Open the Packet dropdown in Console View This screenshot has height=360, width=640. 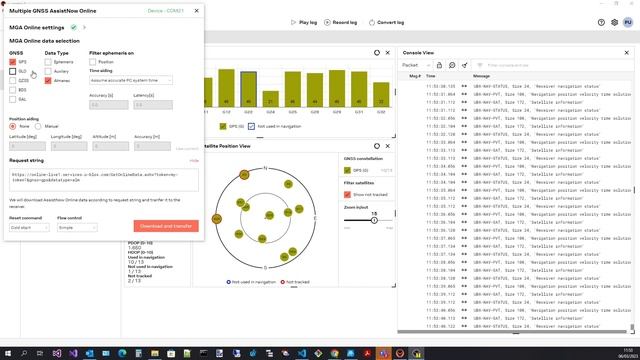[416, 65]
